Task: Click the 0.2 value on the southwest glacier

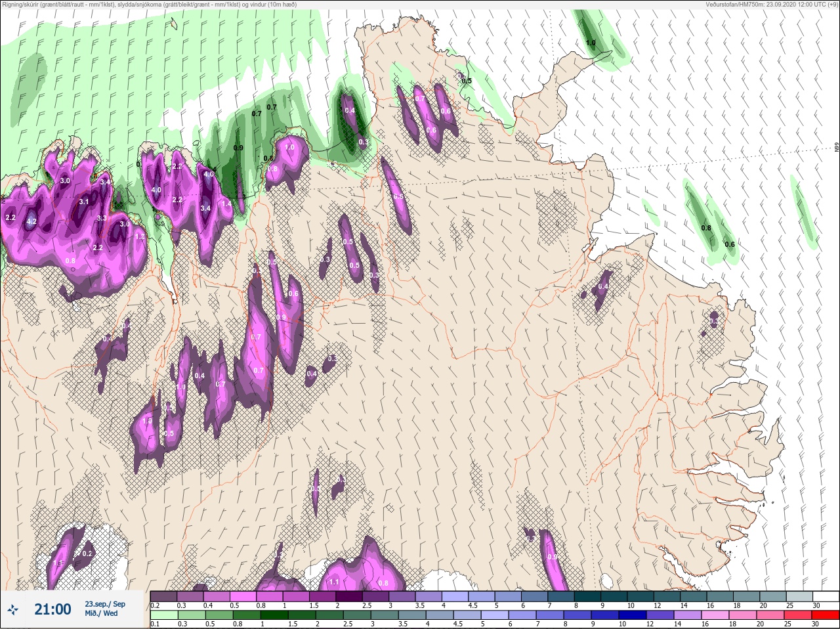Action: (87, 553)
